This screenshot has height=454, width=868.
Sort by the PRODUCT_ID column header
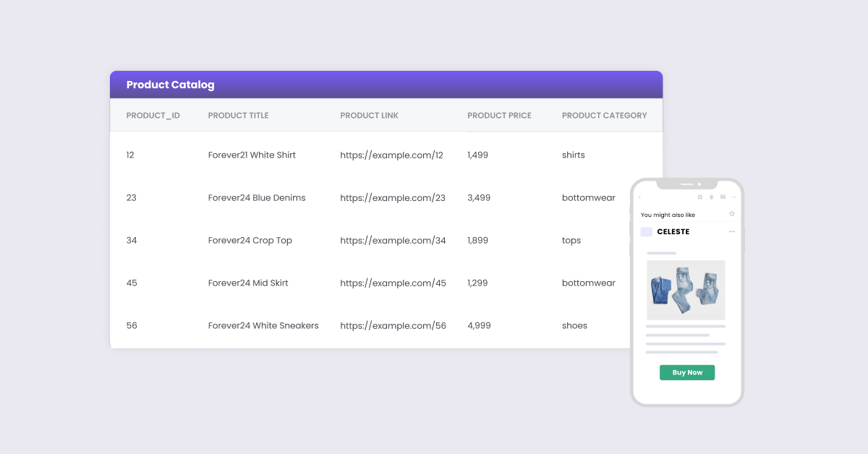153,115
